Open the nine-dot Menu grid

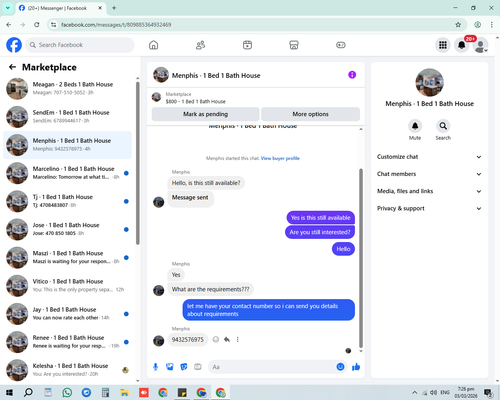click(443, 45)
